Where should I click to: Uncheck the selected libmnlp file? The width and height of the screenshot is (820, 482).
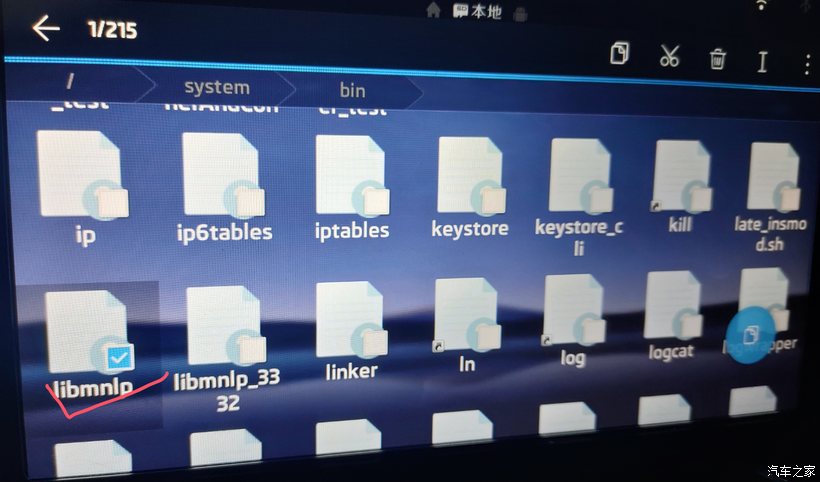pyautogui.click(x=118, y=354)
